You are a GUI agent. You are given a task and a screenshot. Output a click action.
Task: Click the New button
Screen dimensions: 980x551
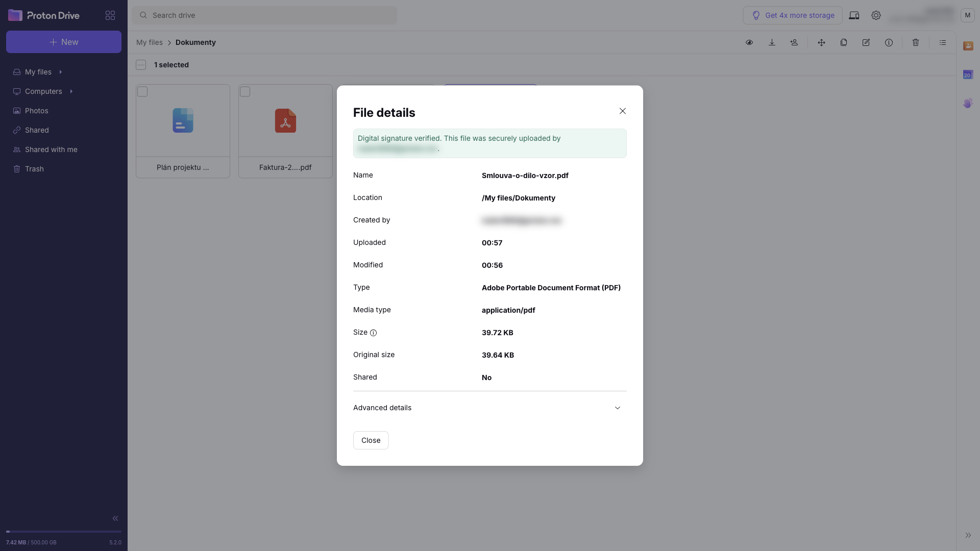point(64,42)
